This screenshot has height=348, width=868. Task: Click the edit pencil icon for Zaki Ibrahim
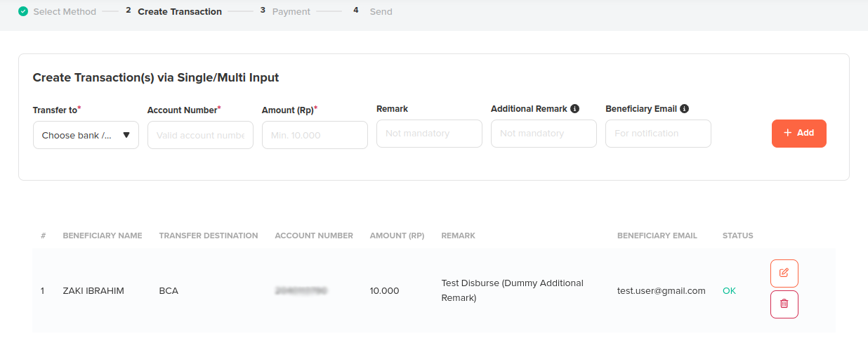[x=784, y=273]
